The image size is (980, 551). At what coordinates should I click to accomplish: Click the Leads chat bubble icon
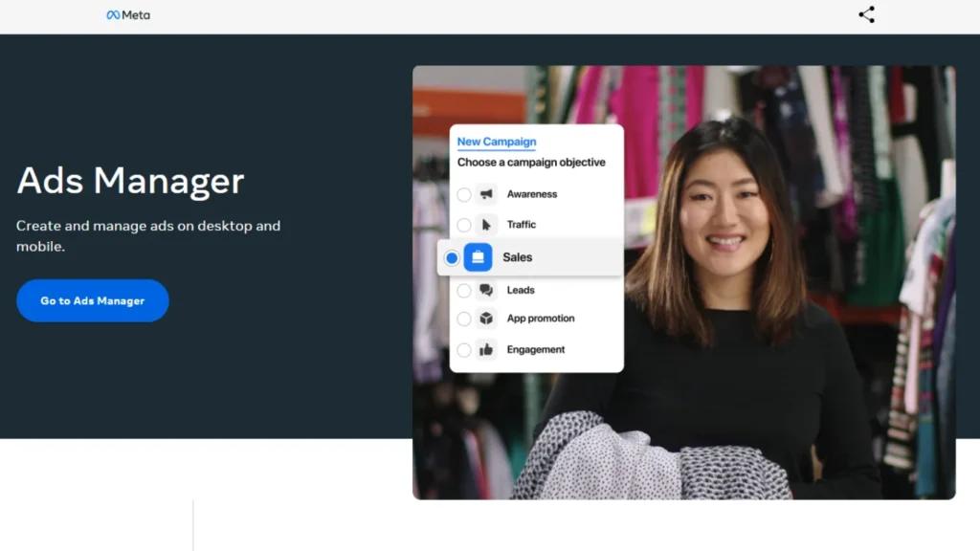coord(486,290)
